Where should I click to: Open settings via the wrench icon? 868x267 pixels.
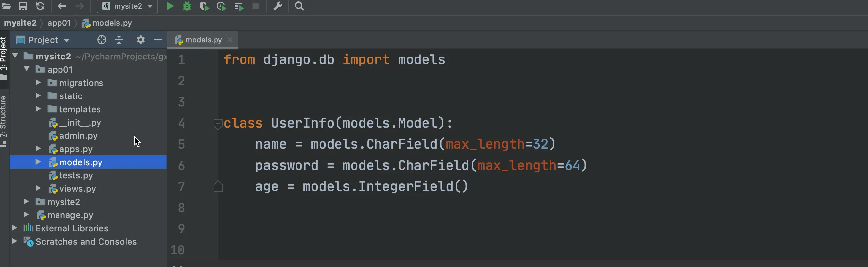click(278, 6)
